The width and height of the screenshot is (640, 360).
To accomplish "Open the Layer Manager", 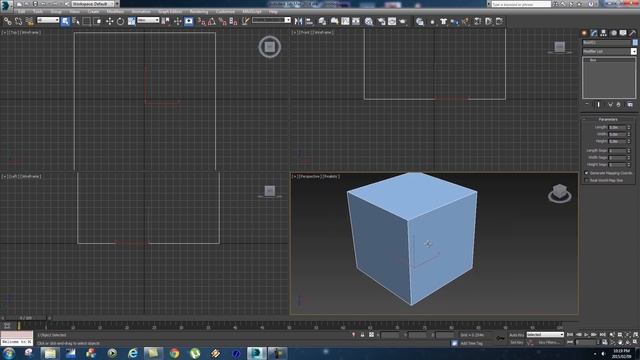I will 322,21.
